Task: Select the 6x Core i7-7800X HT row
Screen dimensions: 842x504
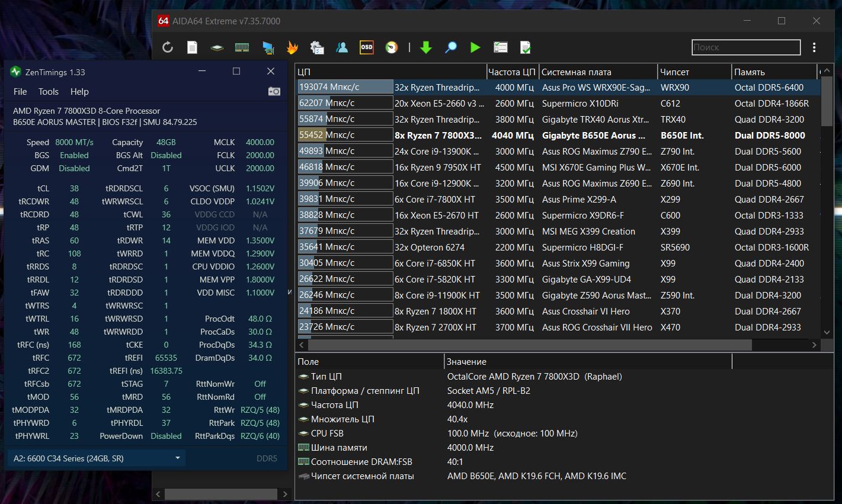Action: point(559,199)
